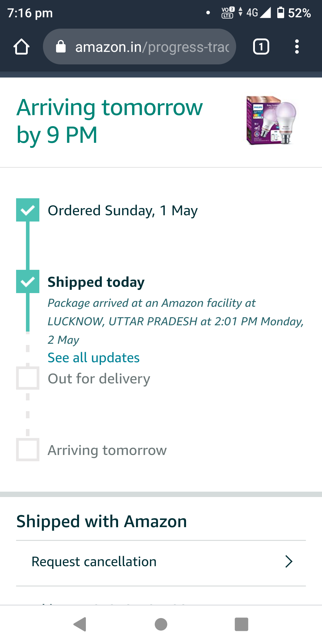Click the Out for delivery empty checkbox
The width and height of the screenshot is (322, 644).
(28, 378)
